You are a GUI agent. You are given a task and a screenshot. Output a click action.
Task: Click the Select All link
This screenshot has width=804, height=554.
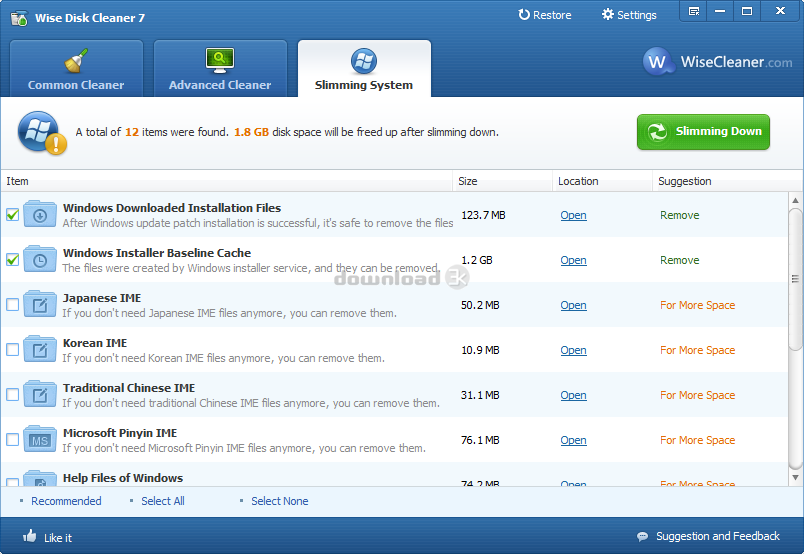click(x=162, y=501)
